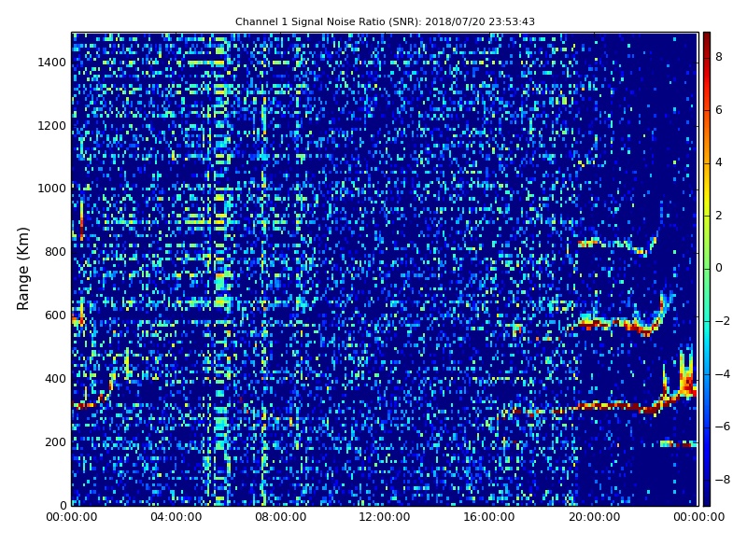
Task: Click the 600 range tick label
Action: pyautogui.click(x=55, y=315)
